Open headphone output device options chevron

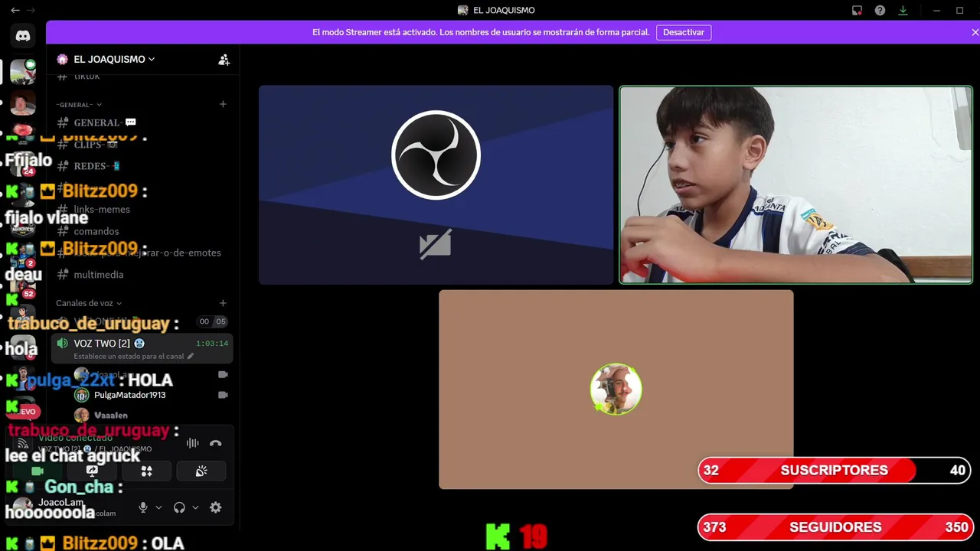(195, 507)
